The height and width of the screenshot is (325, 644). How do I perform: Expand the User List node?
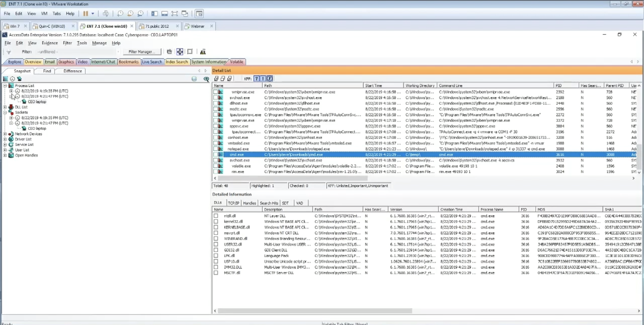pyautogui.click(x=5, y=150)
